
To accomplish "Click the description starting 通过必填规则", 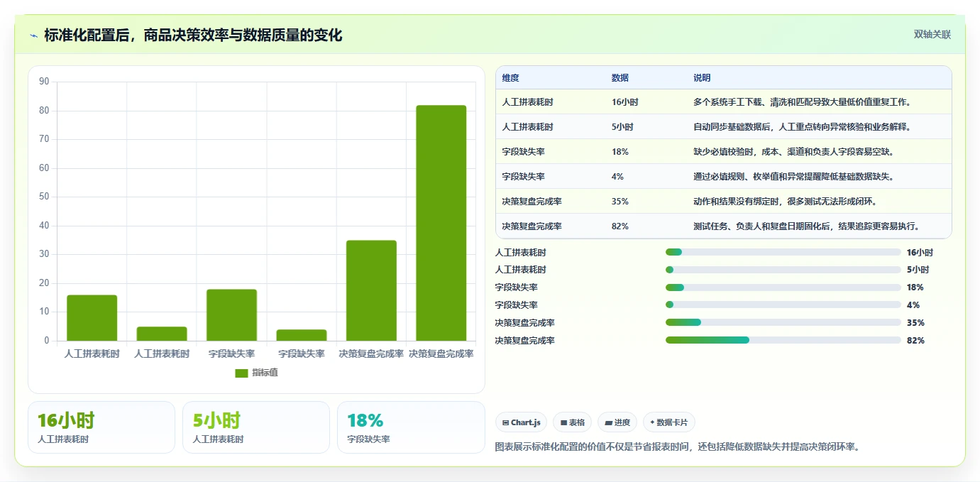I will [x=794, y=177].
